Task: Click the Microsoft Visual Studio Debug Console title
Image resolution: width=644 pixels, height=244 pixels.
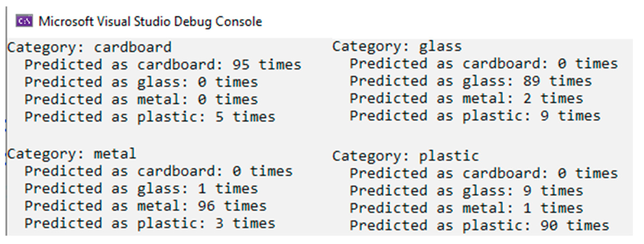Action: coord(150,21)
